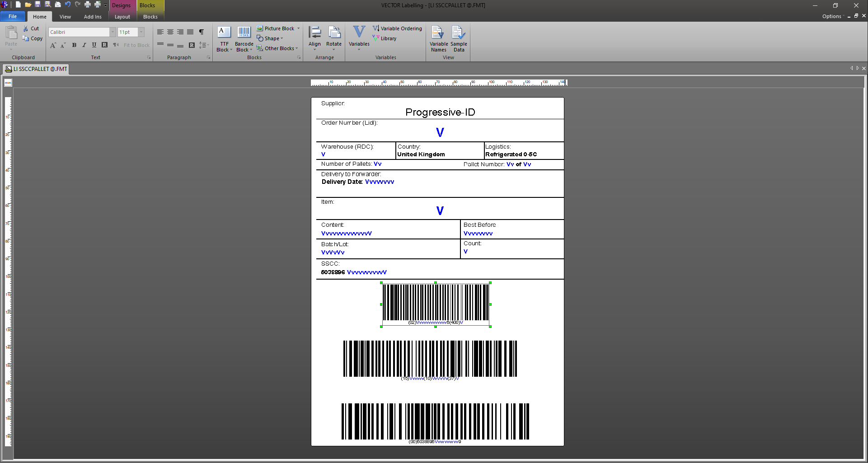Switch to the Add Ins tab

(x=93, y=17)
